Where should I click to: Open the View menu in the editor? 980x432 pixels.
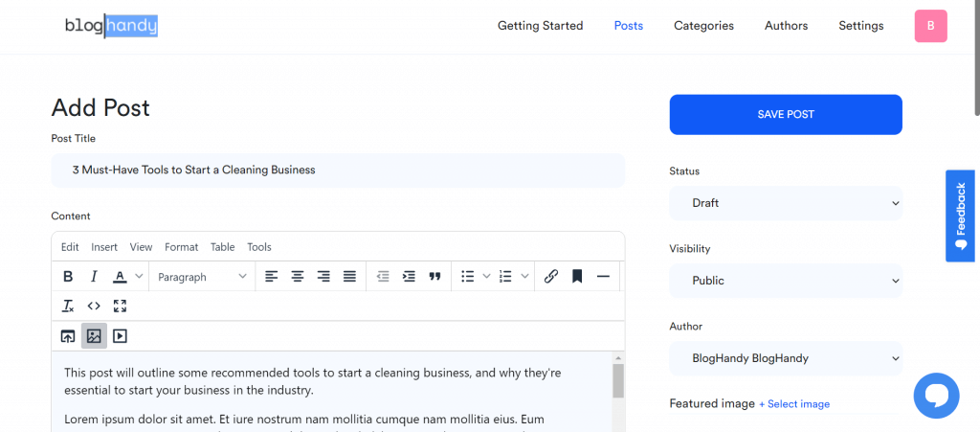tap(142, 247)
